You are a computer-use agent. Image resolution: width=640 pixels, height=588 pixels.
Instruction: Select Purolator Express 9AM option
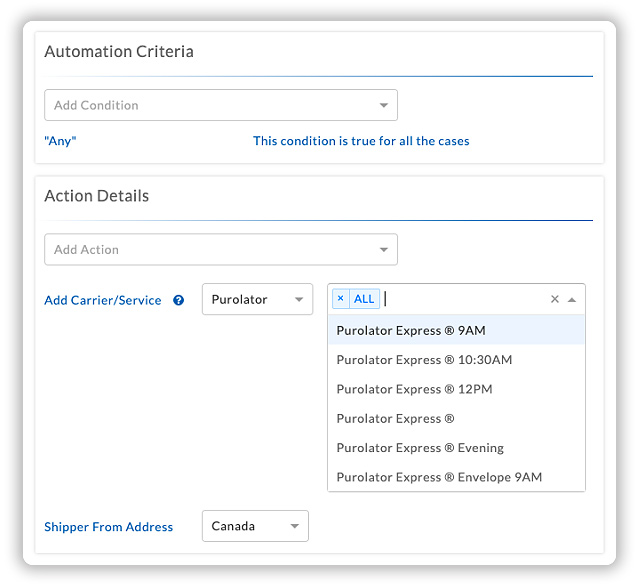(456, 330)
